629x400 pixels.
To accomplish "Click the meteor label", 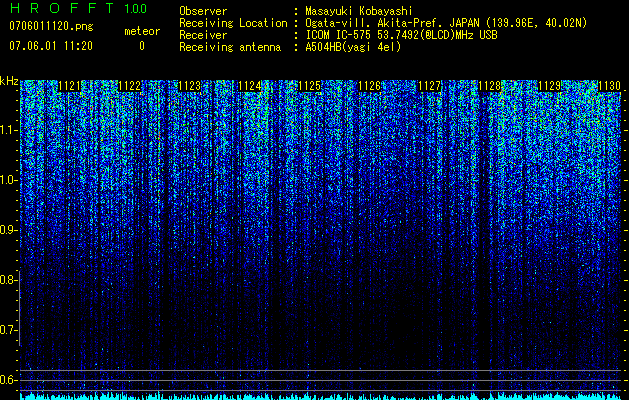I will [x=142, y=31].
